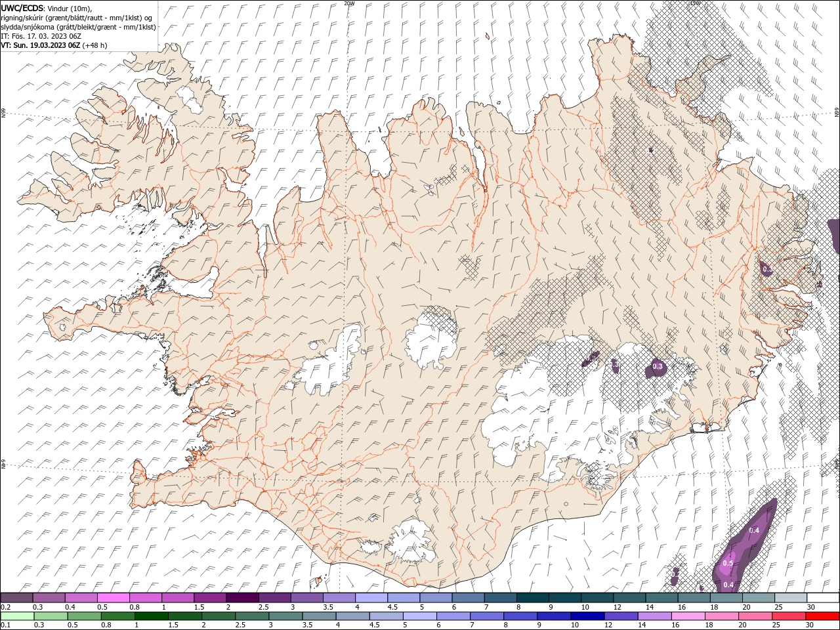Pick the rain scale 0.1 palest green swatch
This screenshot has width=840, height=630.
coord(17,616)
